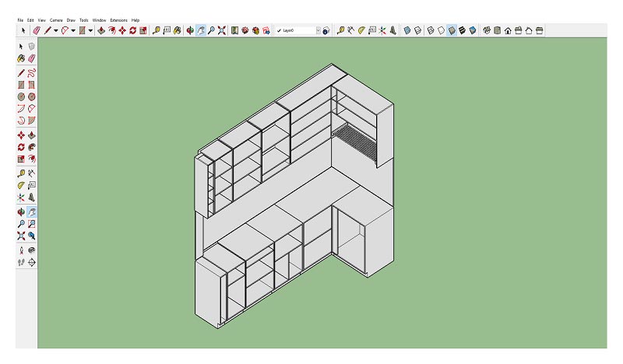Activate Orbit in the top toolbar
Screen dimensions: 623x364
(x=190, y=30)
